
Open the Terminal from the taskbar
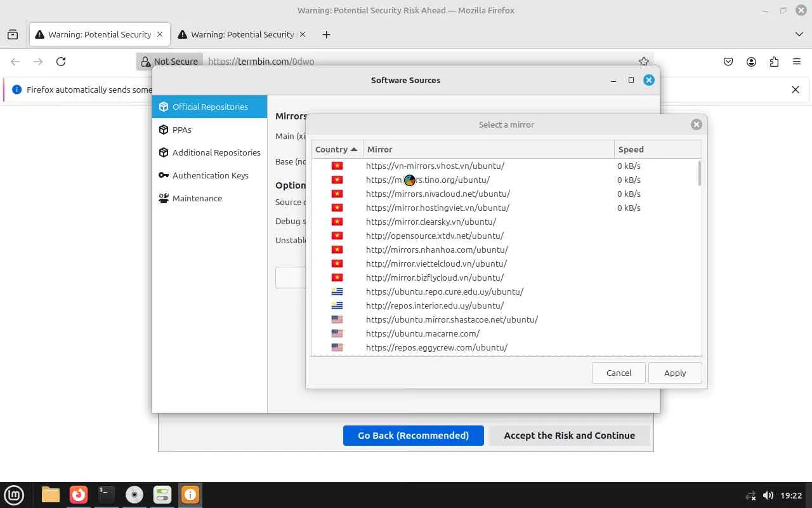pyautogui.click(x=107, y=495)
